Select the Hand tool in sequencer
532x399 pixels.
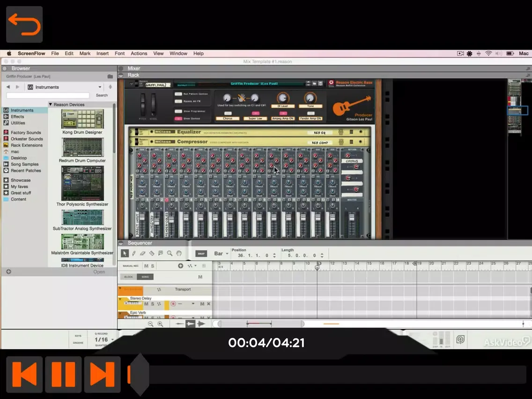point(179,253)
